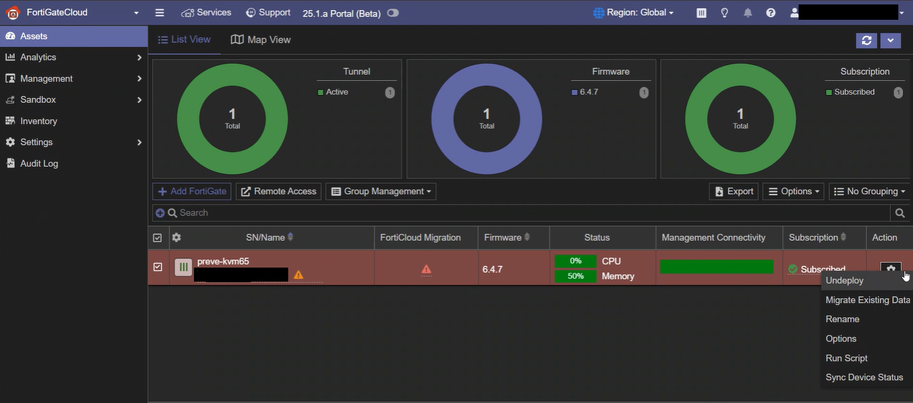This screenshot has width=913, height=403.
Task: Open the Region: Global dropdown
Action: 634,12
